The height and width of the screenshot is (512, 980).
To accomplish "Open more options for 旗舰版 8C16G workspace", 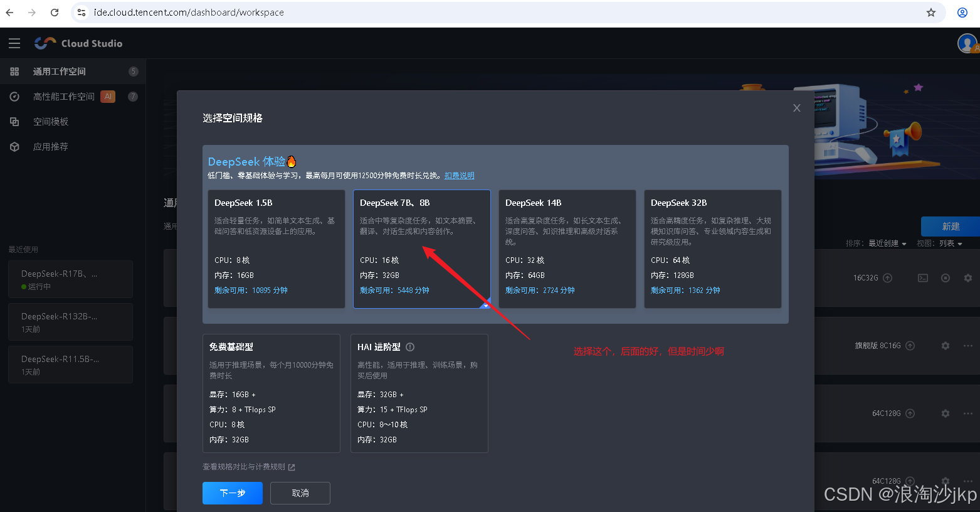I will (968, 346).
